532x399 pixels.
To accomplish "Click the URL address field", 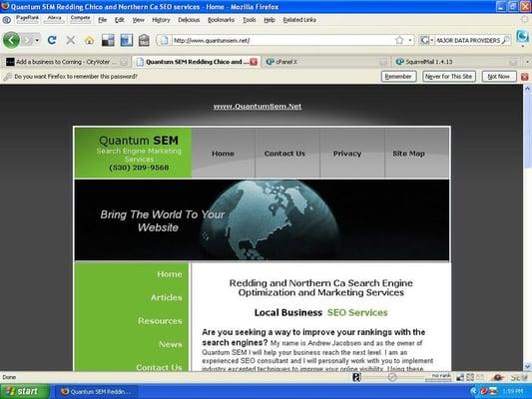I will pos(281,40).
